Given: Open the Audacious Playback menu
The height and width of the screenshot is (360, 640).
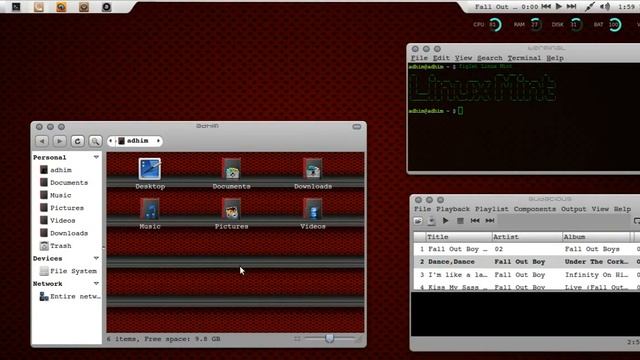Looking at the screenshot, I should (453, 209).
